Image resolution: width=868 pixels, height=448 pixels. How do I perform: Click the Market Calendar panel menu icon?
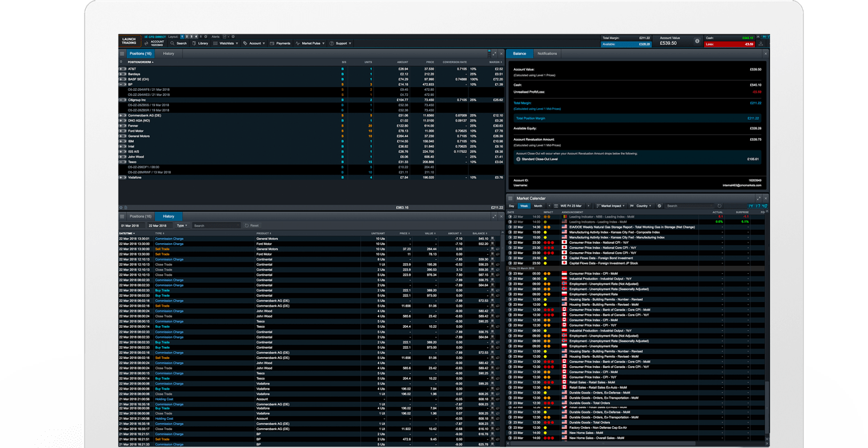pyautogui.click(x=511, y=198)
